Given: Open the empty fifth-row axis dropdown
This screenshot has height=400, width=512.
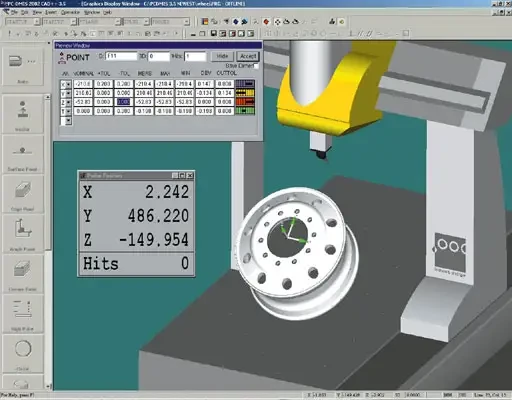Looking at the screenshot, I should coord(68,120).
